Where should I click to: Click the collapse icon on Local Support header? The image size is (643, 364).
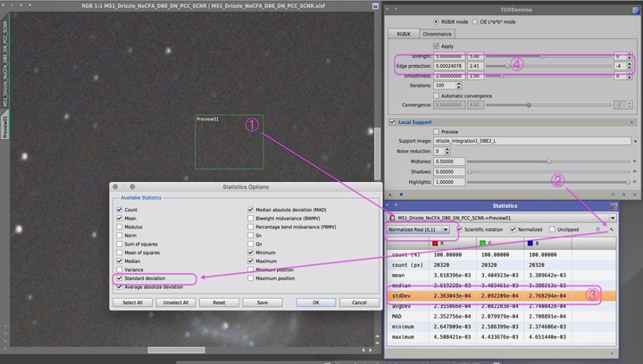631,122
